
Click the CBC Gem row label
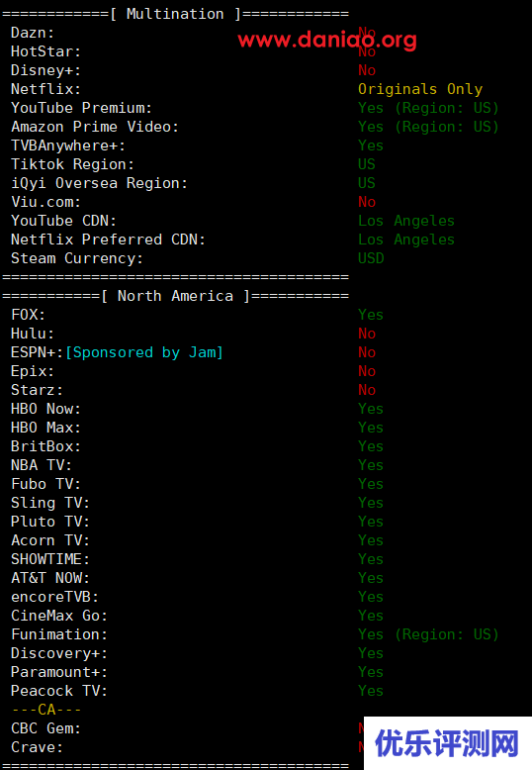[x=45, y=728]
